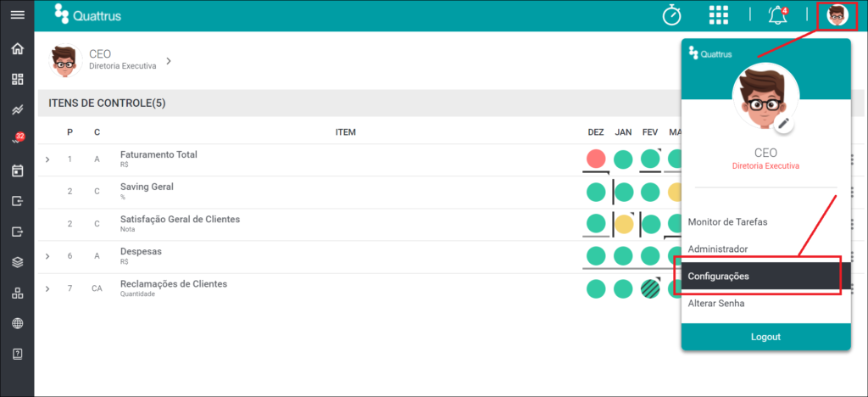
Task: Click the Logout button
Action: pyautogui.click(x=765, y=337)
